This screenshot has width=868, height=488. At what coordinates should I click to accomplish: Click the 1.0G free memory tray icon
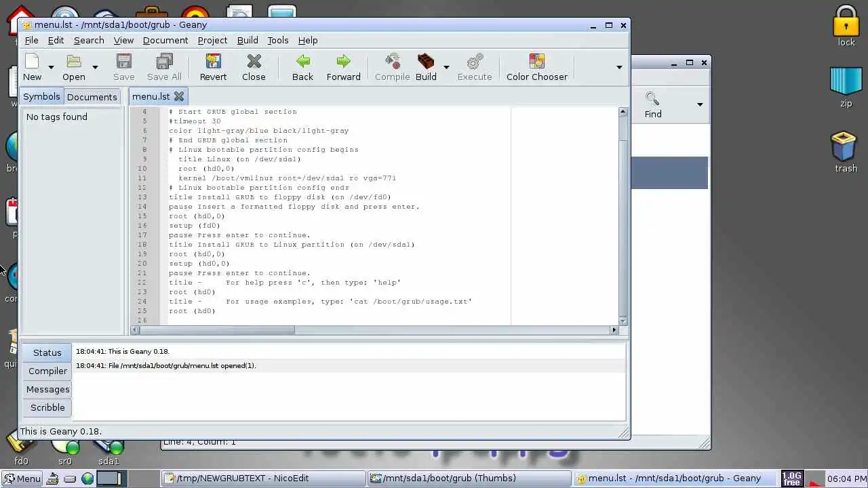[791, 479]
